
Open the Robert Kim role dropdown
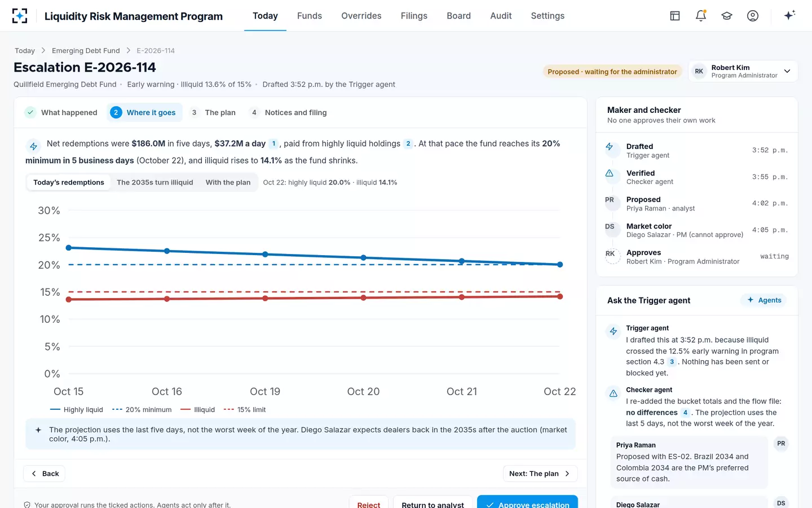(743, 71)
